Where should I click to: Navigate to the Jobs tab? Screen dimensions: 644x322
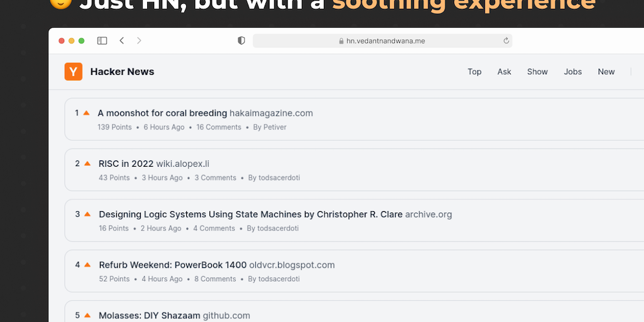point(573,72)
